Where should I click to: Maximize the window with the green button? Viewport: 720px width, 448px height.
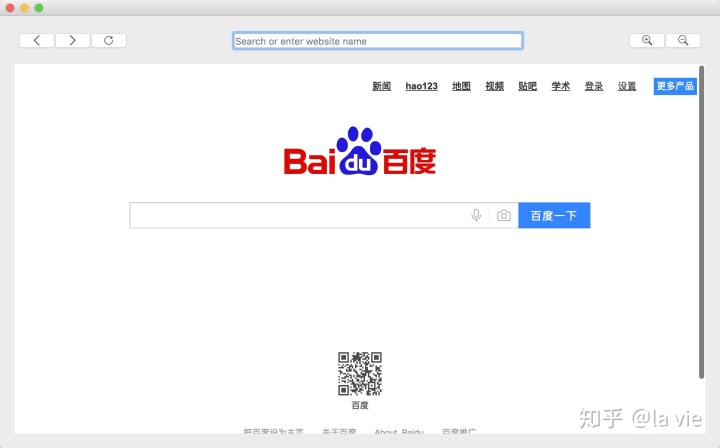click(39, 8)
